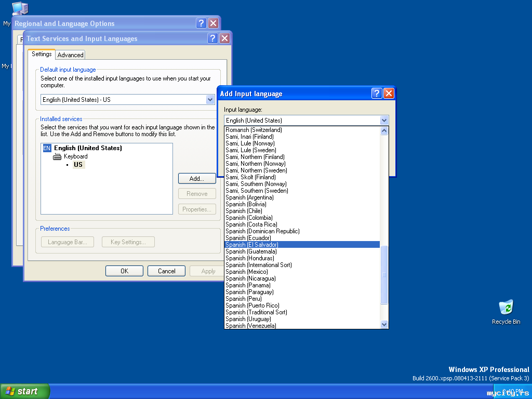Image resolution: width=532 pixels, height=399 pixels.
Task: Open the Default input language dropdown
Action: click(x=210, y=99)
